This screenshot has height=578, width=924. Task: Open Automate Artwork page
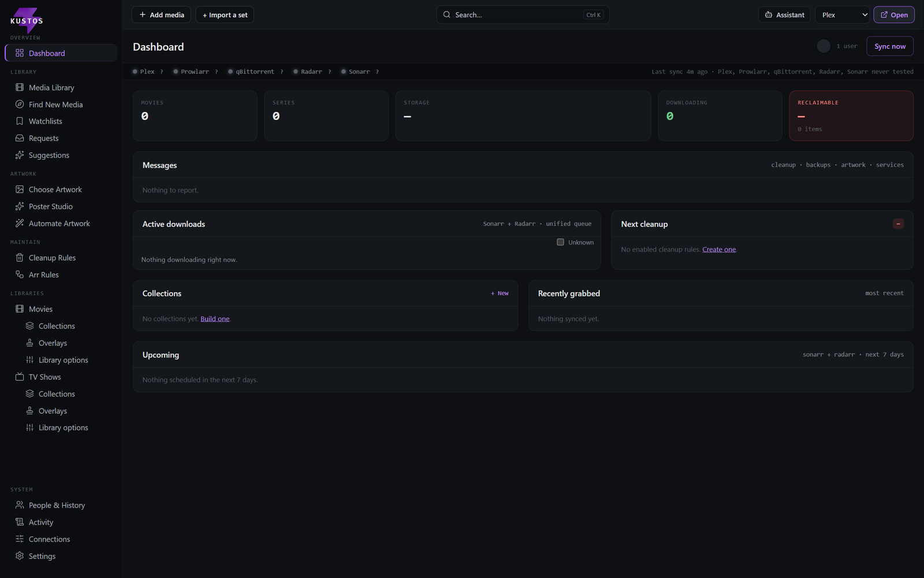pyautogui.click(x=61, y=224)
